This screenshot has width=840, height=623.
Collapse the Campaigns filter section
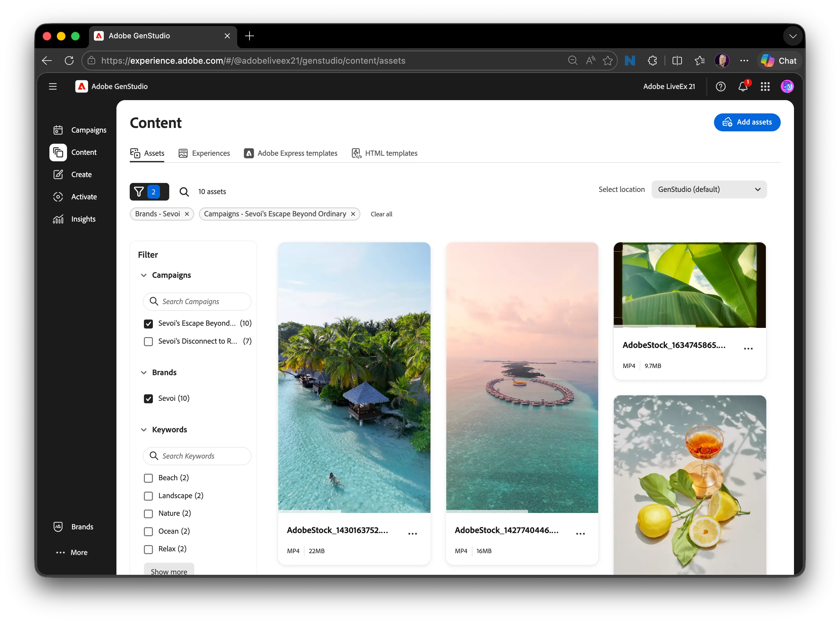144,275
